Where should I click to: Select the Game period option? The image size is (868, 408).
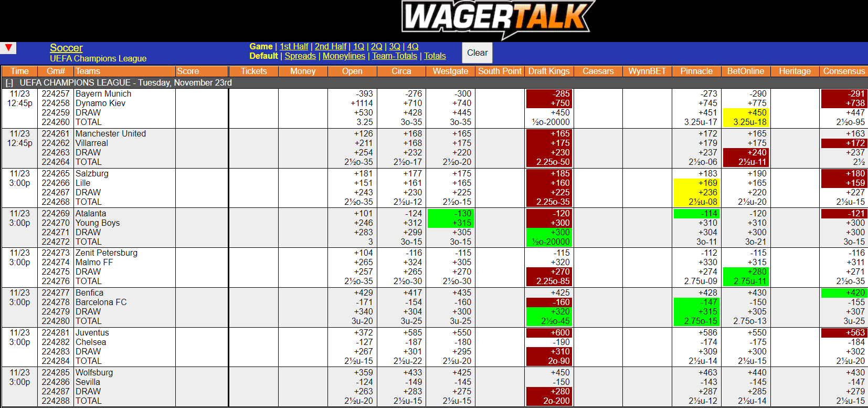pyautogui.click(x=261, y=47)
